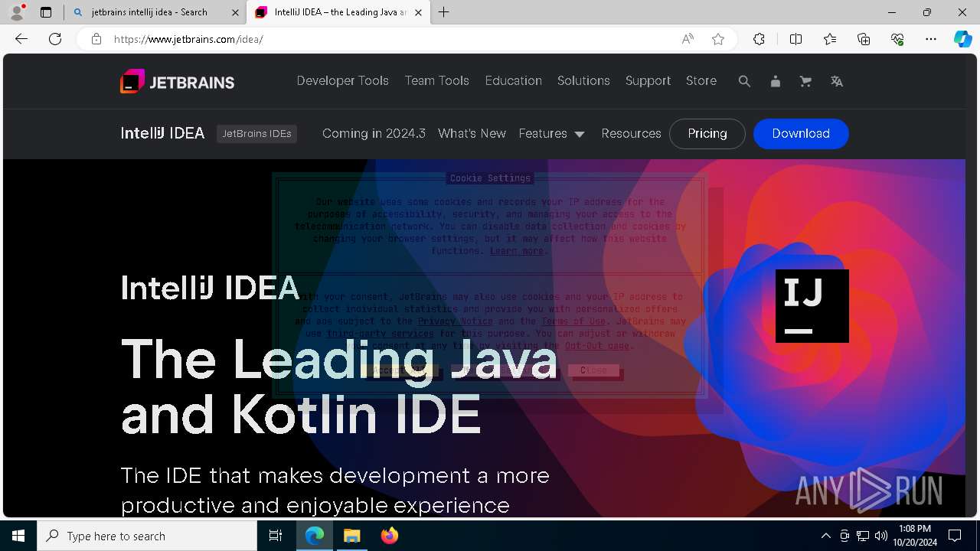Open the Resources link
This screenshot has width=980, height=551.
click(631, 134)
